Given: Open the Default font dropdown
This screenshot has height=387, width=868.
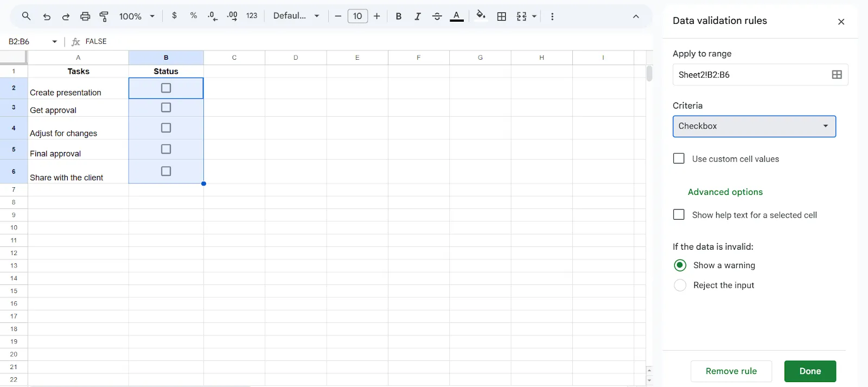Looking at the screenshot, I should click(x=296, y=16).
